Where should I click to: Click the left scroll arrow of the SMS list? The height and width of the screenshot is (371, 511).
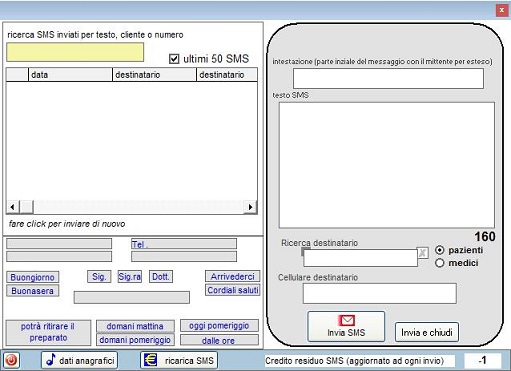13,207
